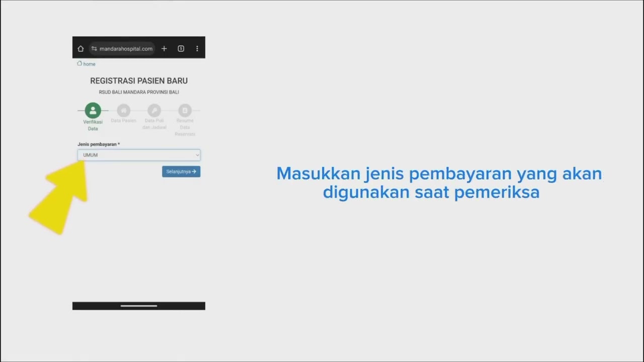Select the Resume Data Reservasi step icon
This screenshot has width=644, height=362.
[x=185, y=110]
